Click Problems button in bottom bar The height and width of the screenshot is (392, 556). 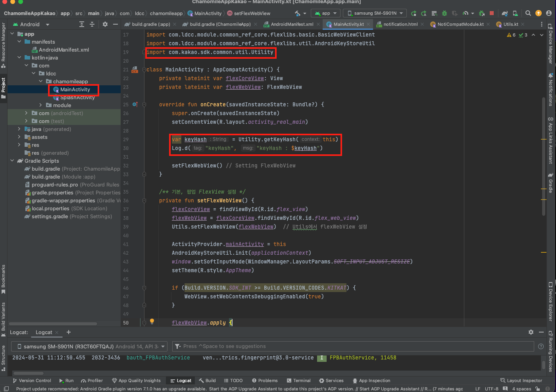265,380
